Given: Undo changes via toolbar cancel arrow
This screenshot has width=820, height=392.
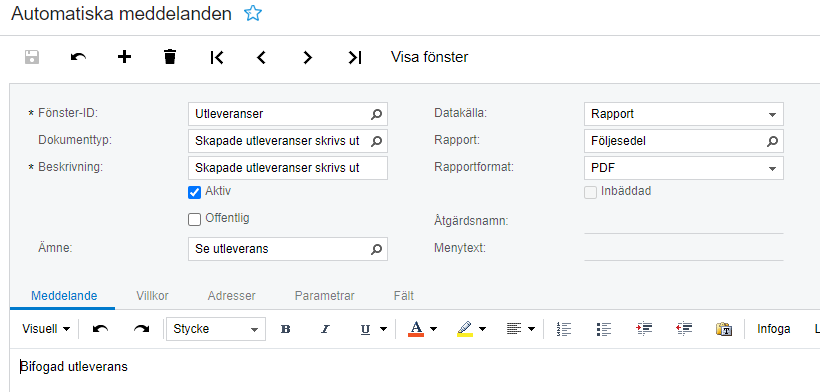Looking at the screenshot, I should [x=78, y=57].
